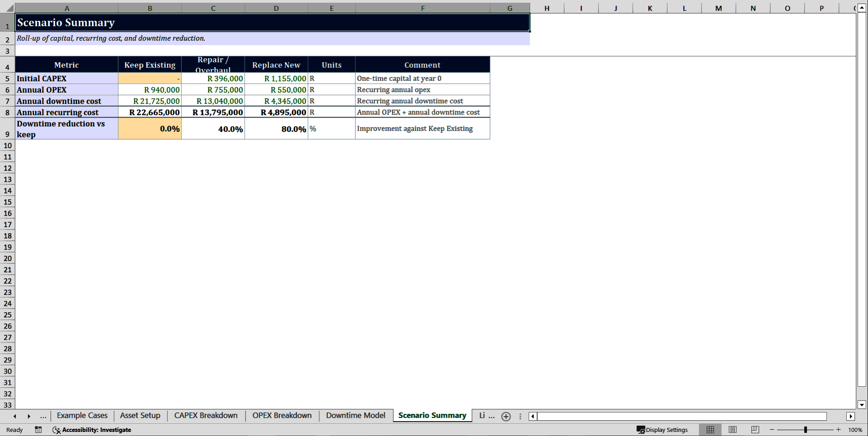Click the zoom slider handle
The width and height of the screenshot is (868, 436).
tap(806, 430)
